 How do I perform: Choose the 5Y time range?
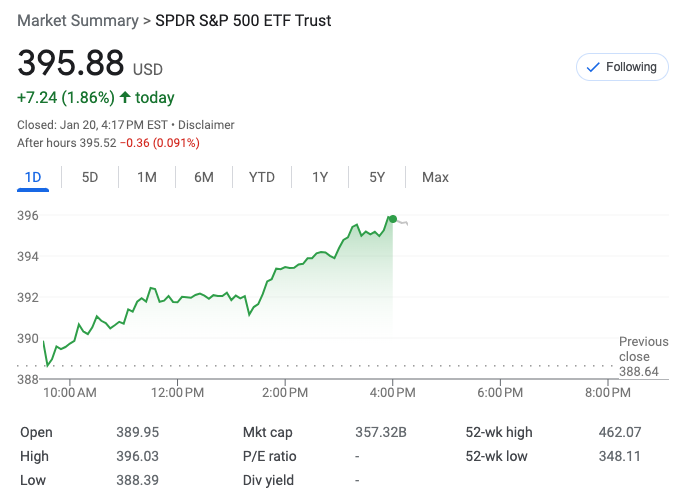coord(377,177)
